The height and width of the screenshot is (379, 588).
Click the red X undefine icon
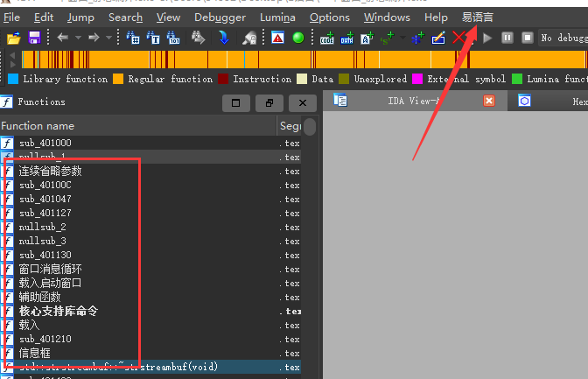point(458,38)
